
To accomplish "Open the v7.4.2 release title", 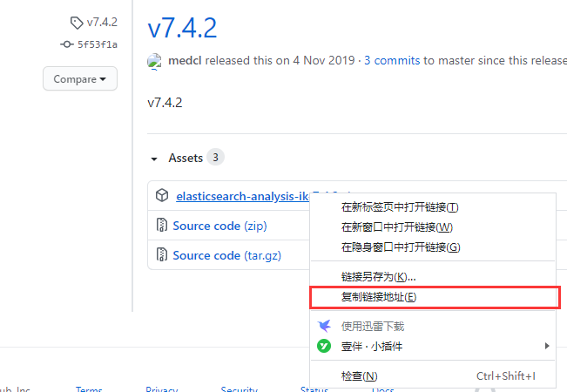I will [182, 28].
